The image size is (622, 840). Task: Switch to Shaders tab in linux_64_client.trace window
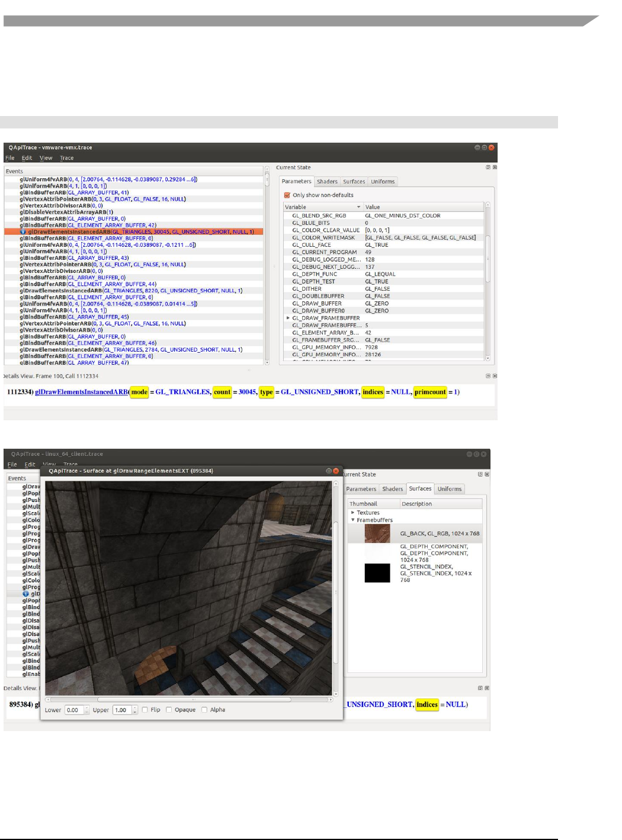pyautogui.click(x=392, y=489)
